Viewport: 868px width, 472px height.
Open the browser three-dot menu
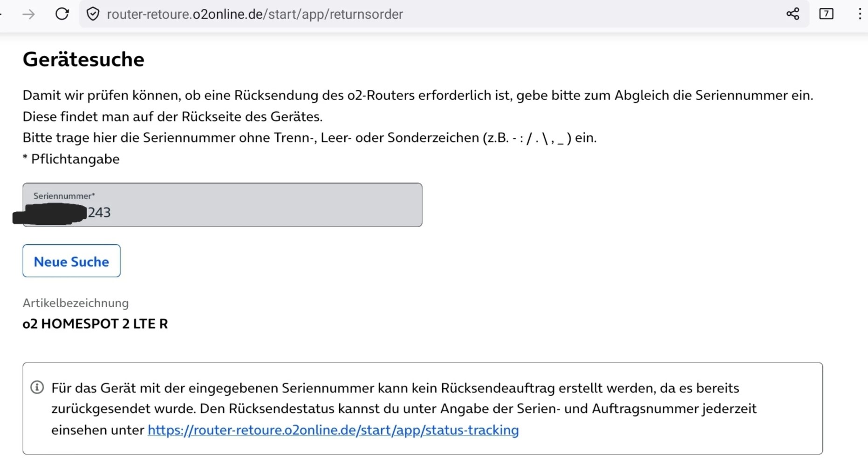pos(860,14)
